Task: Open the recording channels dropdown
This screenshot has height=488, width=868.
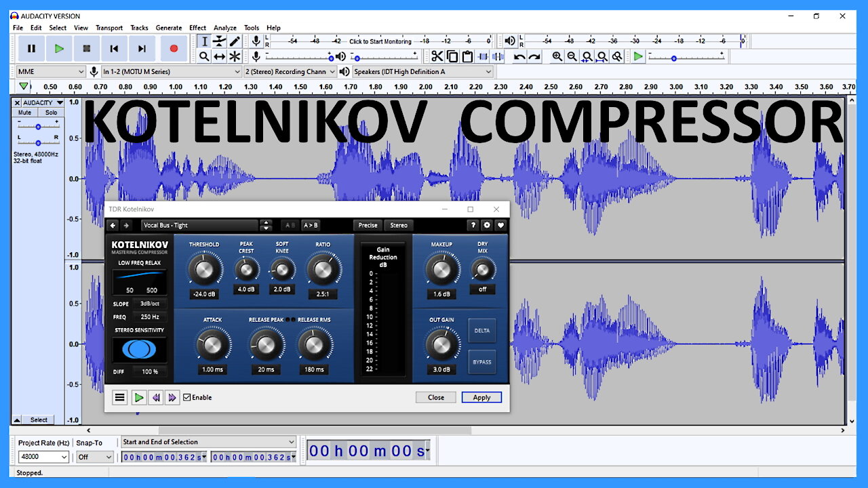Action: click(290, 71)
